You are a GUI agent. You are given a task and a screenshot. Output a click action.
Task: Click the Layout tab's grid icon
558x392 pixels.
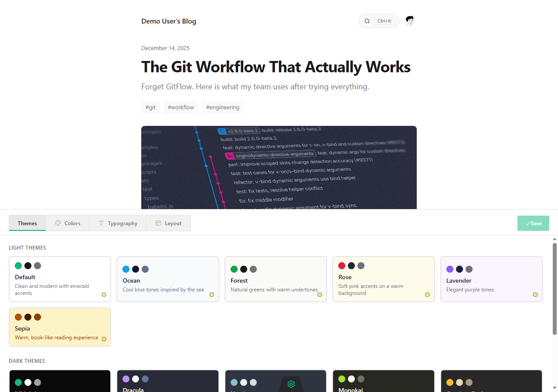[158, 223]
